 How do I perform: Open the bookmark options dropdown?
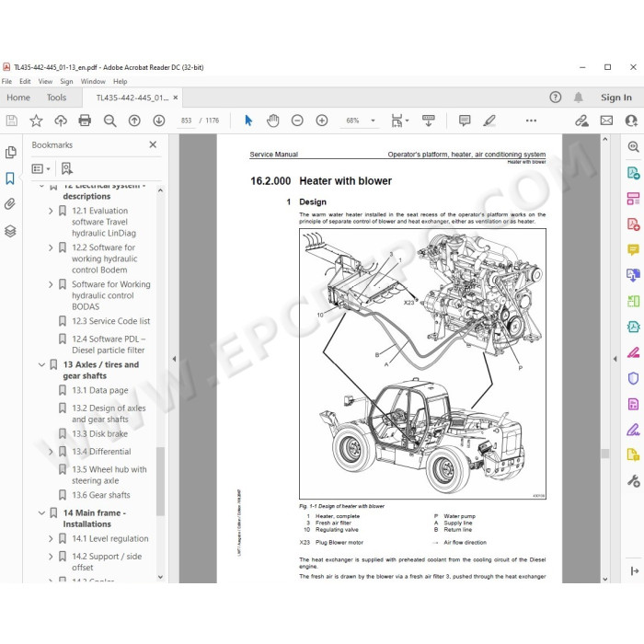(40, 168)
